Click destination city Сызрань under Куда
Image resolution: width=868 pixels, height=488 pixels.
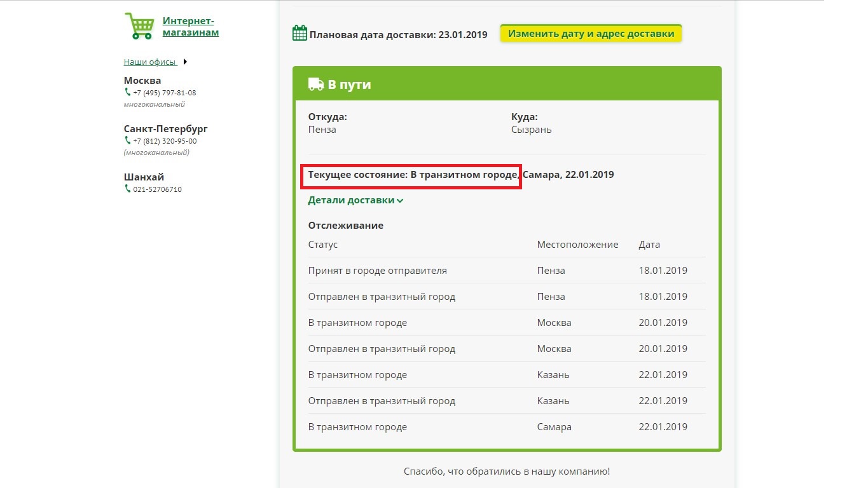pyautogui.click(x=531, y=130)
